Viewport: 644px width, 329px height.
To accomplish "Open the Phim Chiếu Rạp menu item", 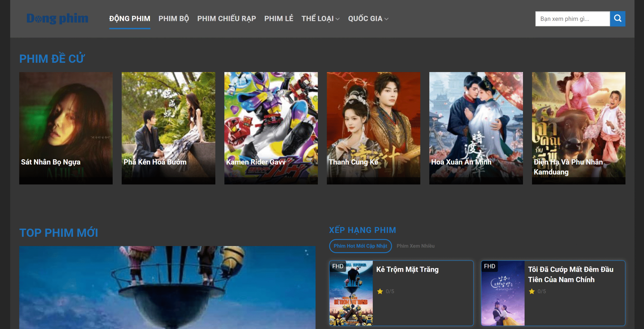I will tap(226, 19).
